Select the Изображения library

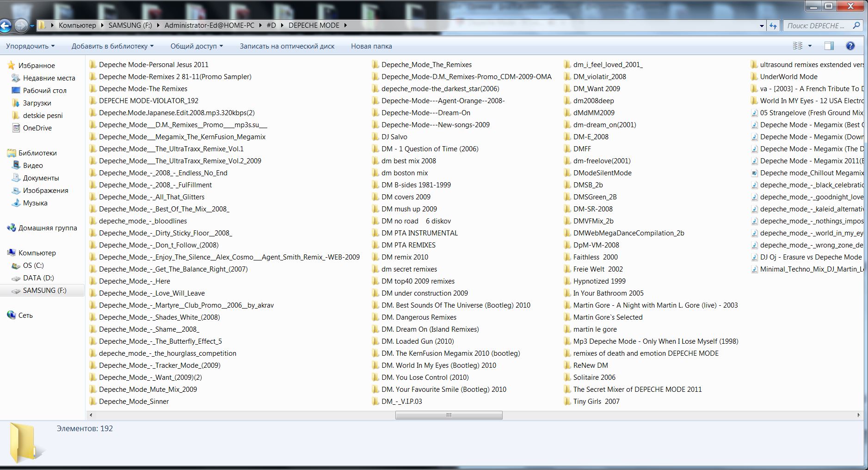45,191
